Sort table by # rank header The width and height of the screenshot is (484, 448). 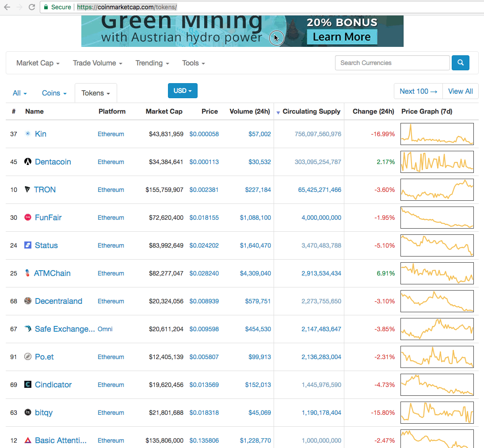click(x=14, y=111)
